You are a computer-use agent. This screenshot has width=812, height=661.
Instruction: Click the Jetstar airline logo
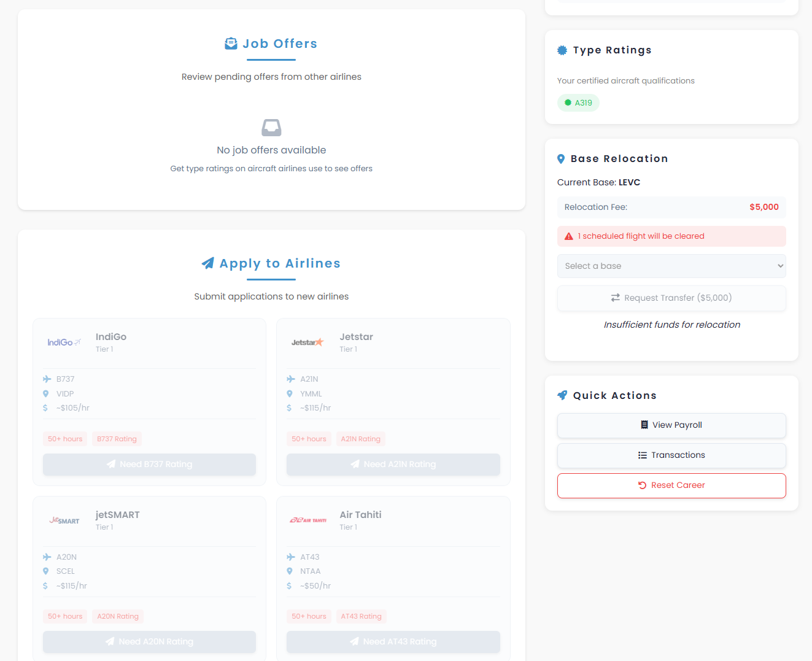pos(307,342)
